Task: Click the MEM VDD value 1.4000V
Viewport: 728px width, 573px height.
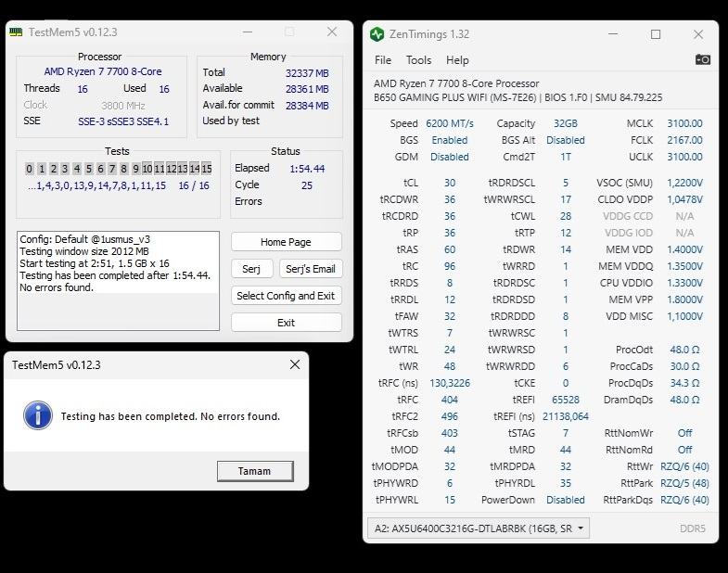Action: click(684, 249)
